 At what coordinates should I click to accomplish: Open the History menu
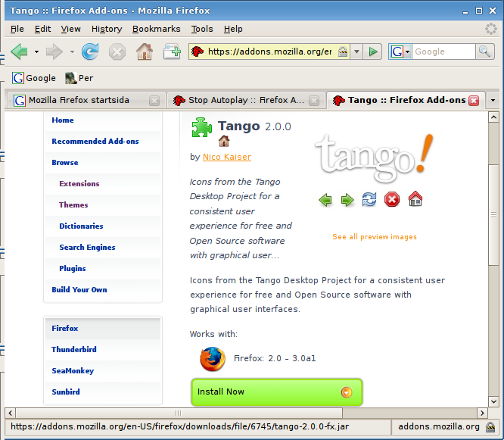pos(107,29)
